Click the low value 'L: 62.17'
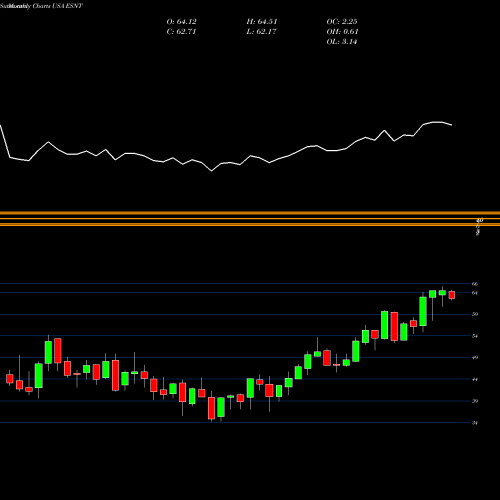This screenshot has width=500, height=500. pyautogui.click(x=261, y=32)
